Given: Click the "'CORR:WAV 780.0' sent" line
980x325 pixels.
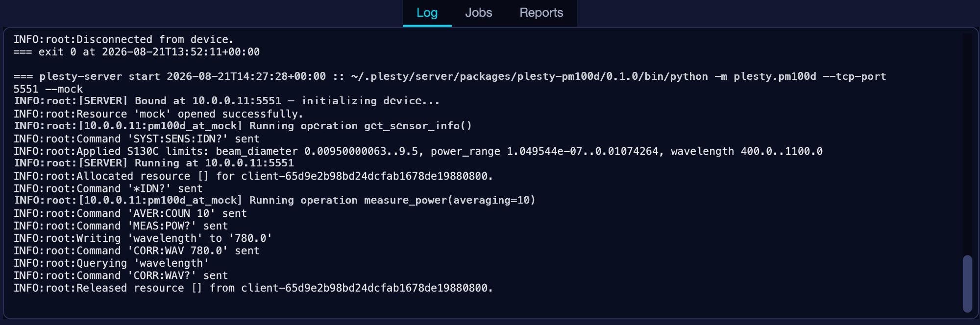Looking at the screenshot, I should click(x=136, y=251).
